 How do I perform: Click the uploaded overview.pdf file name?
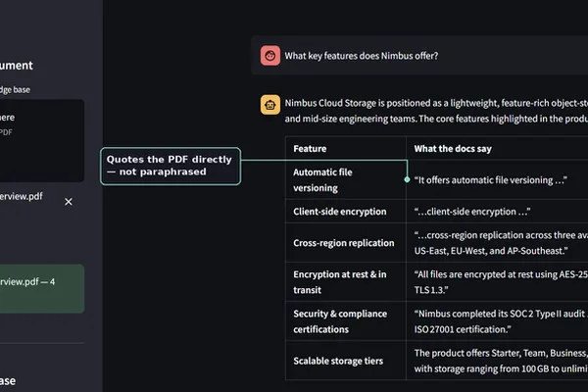[21, 196]
